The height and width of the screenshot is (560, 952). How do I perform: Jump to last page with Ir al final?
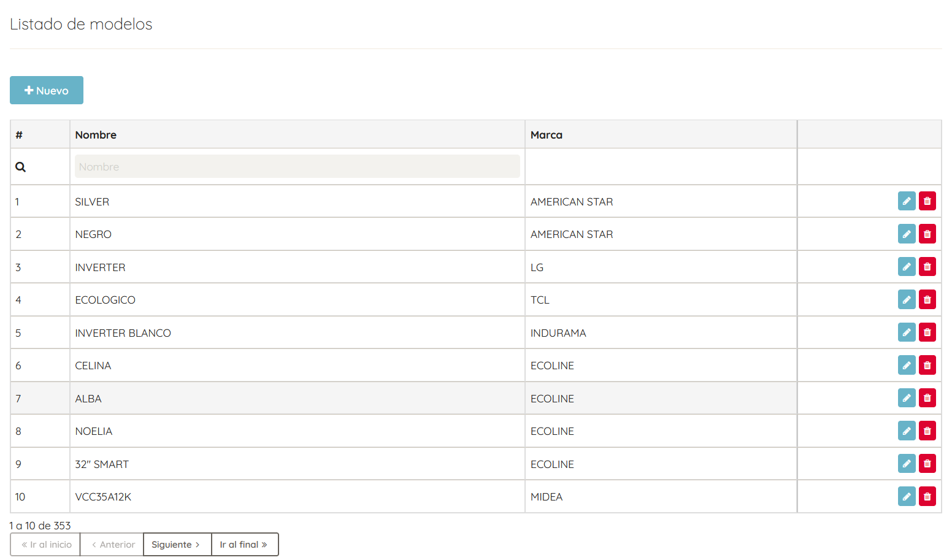(245, 545)
